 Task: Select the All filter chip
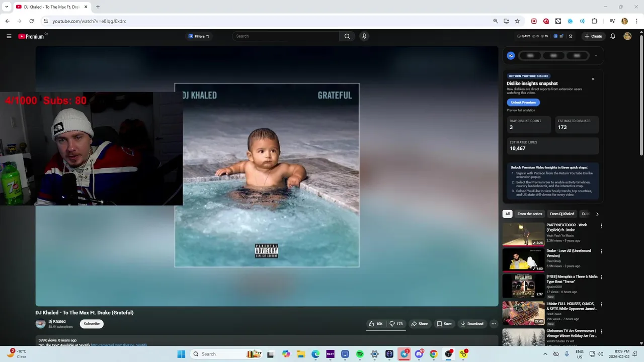[507, 214]
